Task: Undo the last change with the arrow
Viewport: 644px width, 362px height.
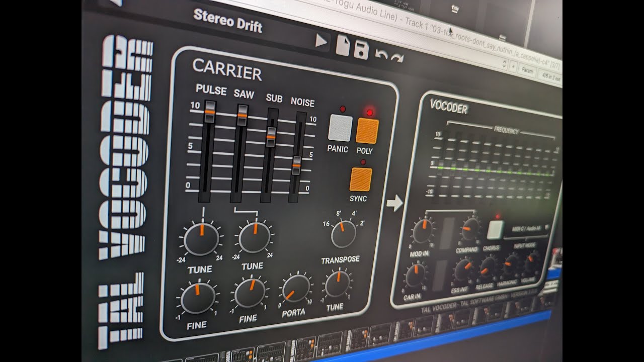Action: (x=381, y=55)
